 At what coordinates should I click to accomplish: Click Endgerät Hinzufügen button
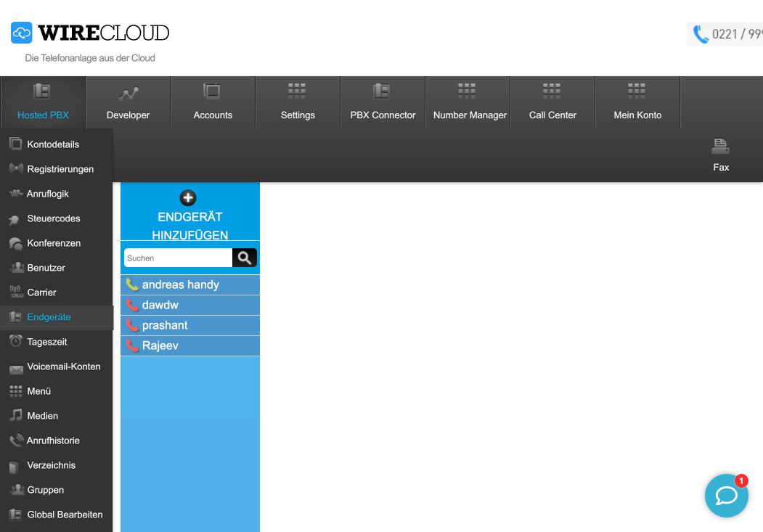tap(189, 226)
